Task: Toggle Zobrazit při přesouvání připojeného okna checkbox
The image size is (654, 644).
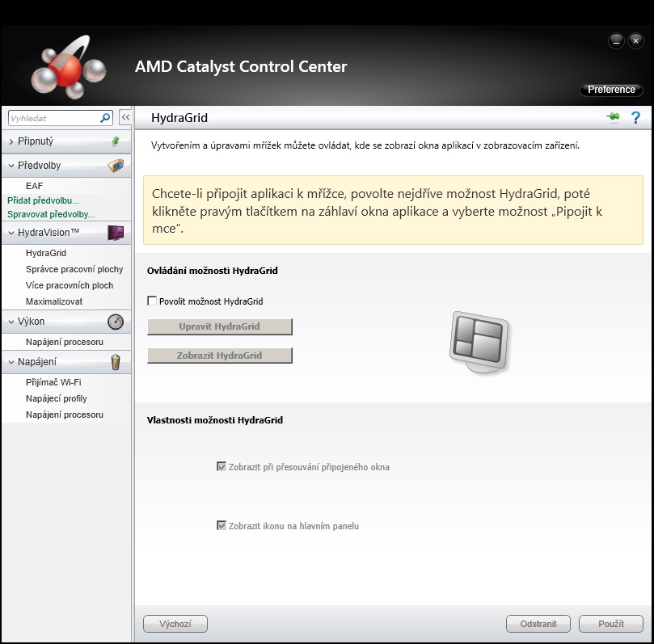Action: pos(221,466)
